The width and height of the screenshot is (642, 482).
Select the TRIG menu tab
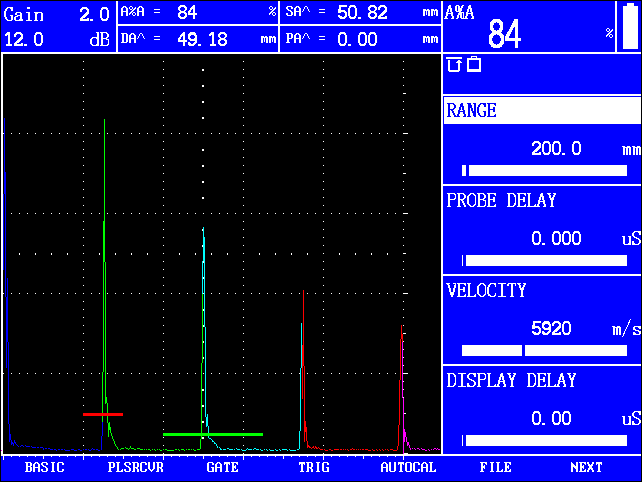[313, 467]
